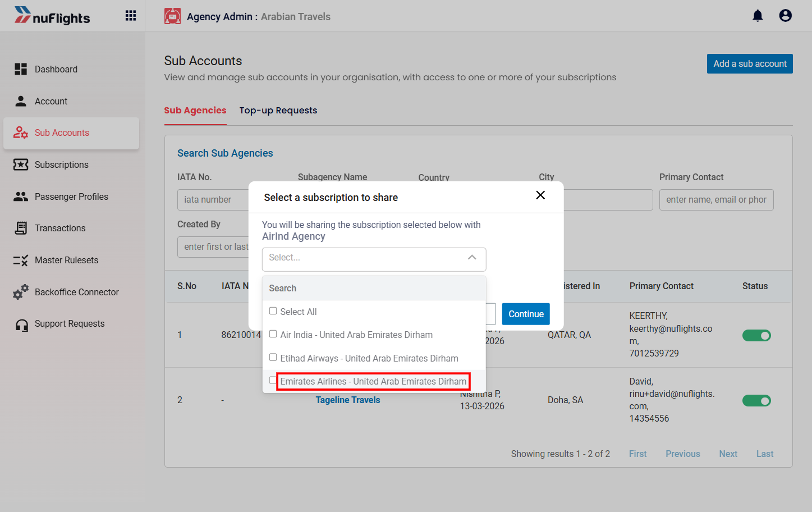Click the Select... subscription combo box

[374, 259]
